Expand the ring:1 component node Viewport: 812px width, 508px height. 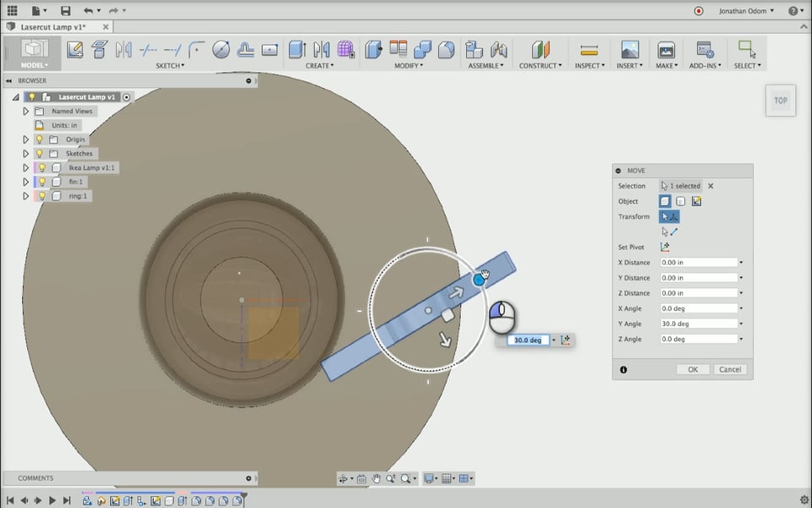[25, 196]
